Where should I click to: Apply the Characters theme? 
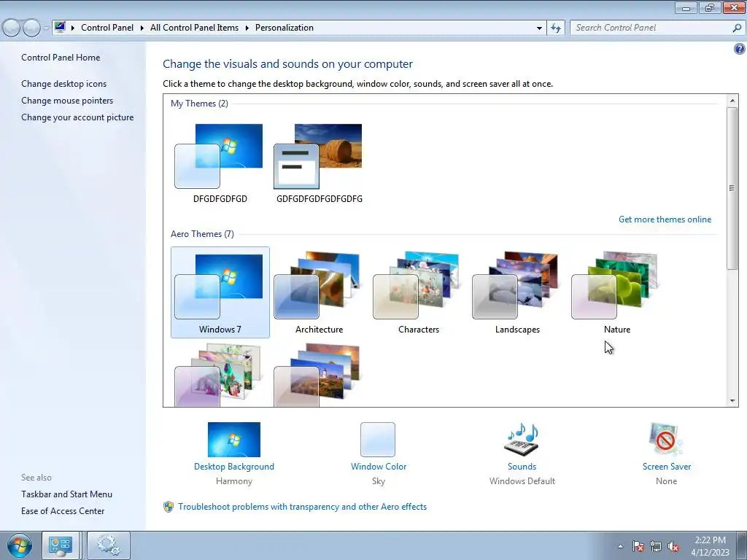[x=418, y=292]
